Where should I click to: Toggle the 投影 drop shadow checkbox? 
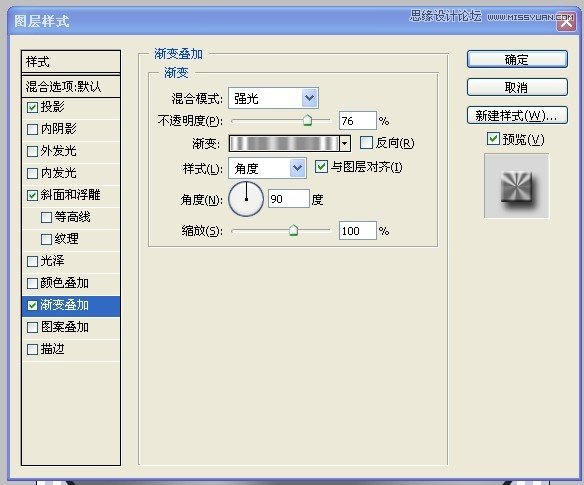pos(32,108)
